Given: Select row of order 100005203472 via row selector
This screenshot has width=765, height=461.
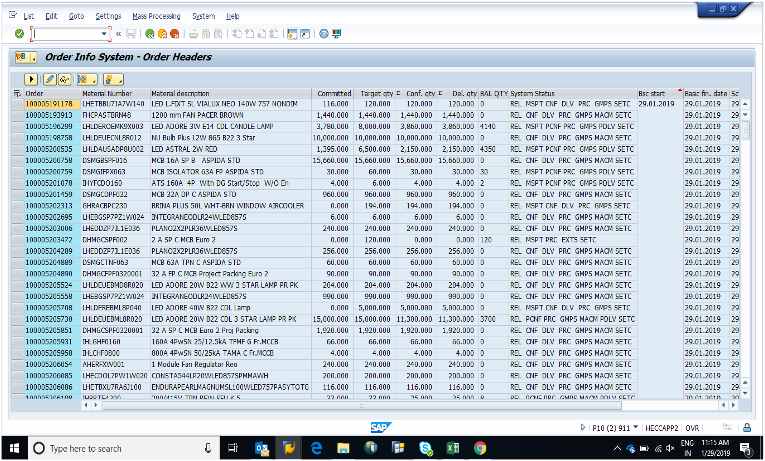Looking at the screenshot, I should pos(18,240).
